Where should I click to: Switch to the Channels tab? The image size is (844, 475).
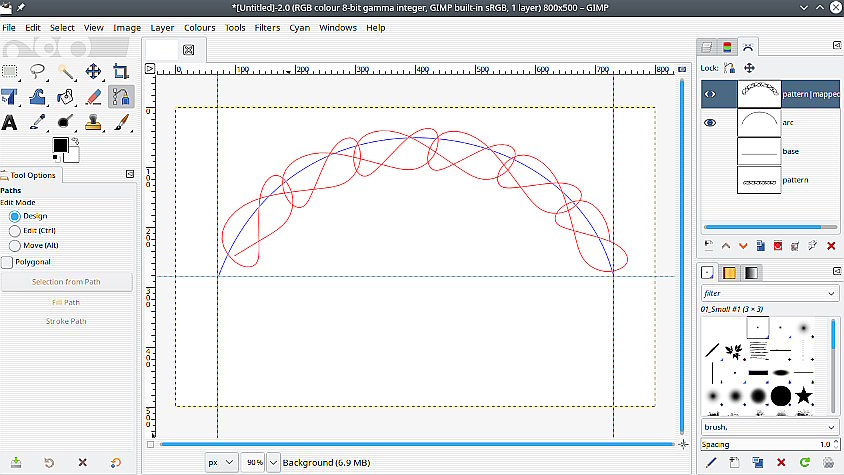click(727, 46)
